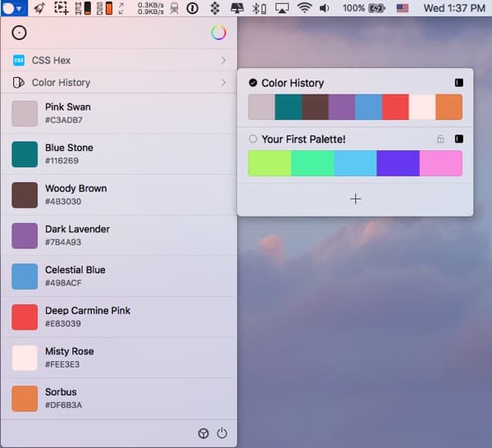
Task: Click the grayish pink swatch in Color History strip
Action: tap(262, 107)
